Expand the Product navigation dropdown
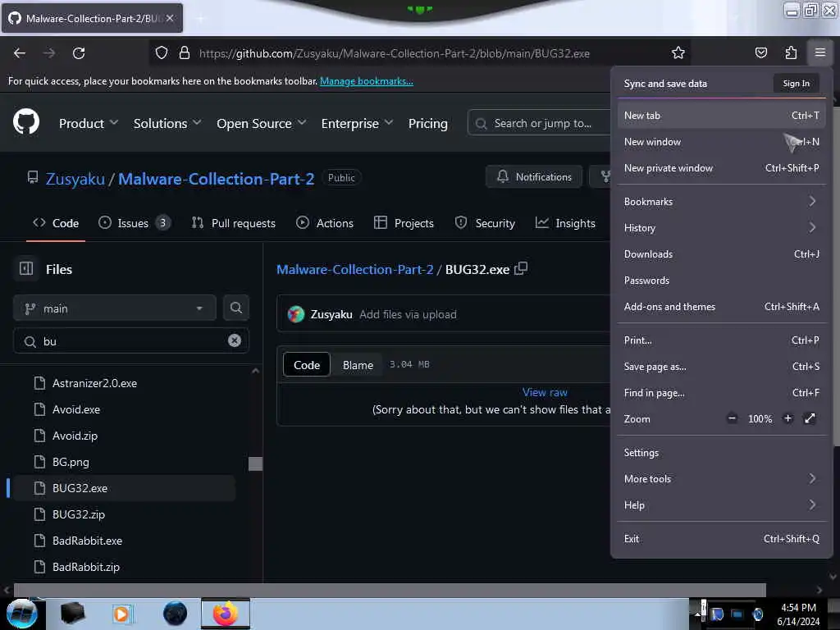 coord(89,123)
